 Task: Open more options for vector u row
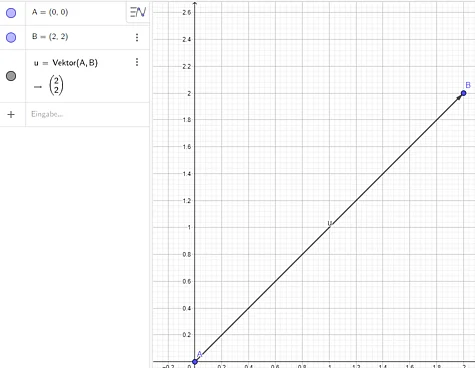coord(137,62)
